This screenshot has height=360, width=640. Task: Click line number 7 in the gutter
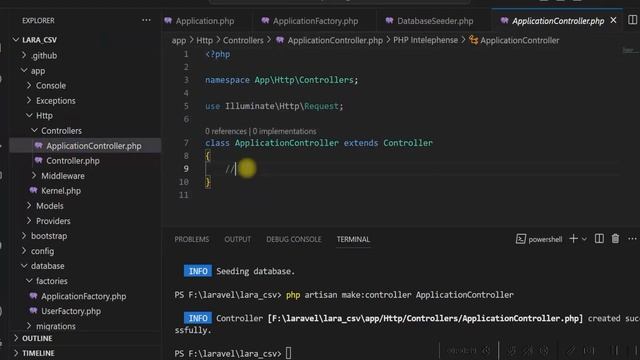click(186, 143)
